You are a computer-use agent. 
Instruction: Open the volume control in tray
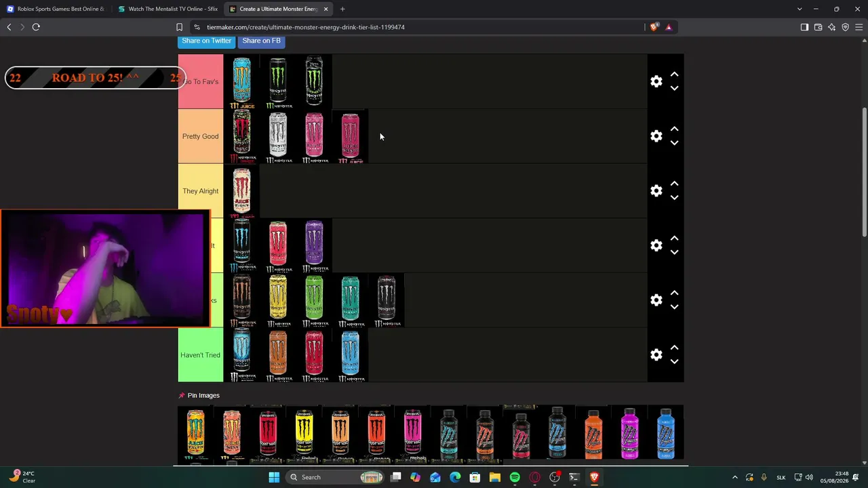click(x=809, y=477)
